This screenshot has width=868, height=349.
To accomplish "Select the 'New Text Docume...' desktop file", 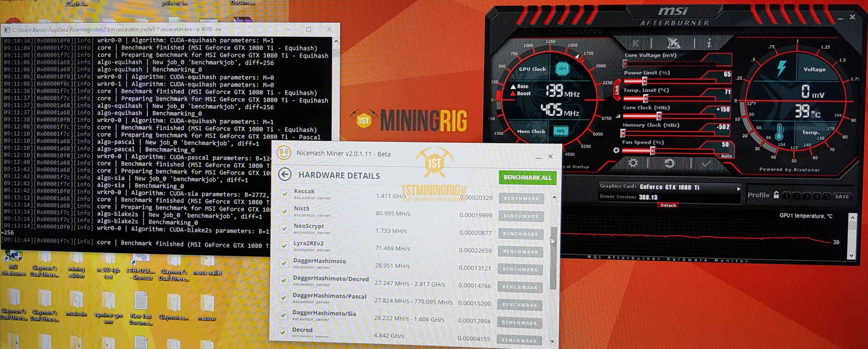I will coord(141,308).
